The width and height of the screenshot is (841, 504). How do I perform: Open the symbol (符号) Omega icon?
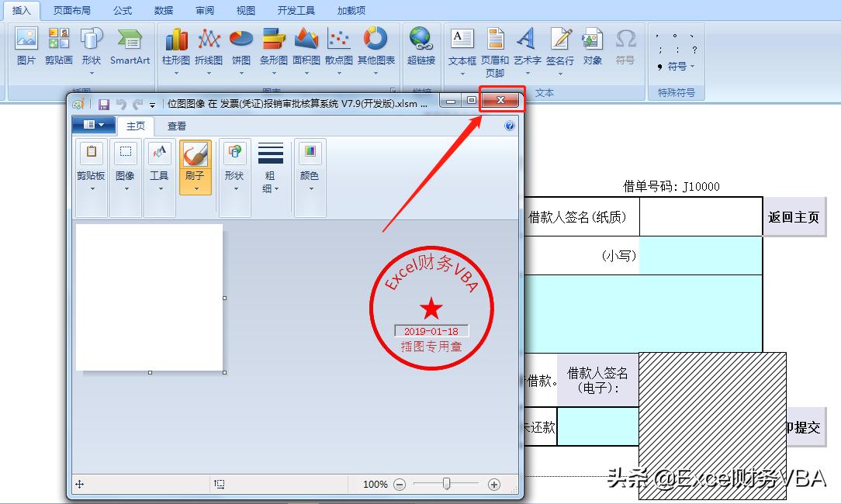click(625, 46)
